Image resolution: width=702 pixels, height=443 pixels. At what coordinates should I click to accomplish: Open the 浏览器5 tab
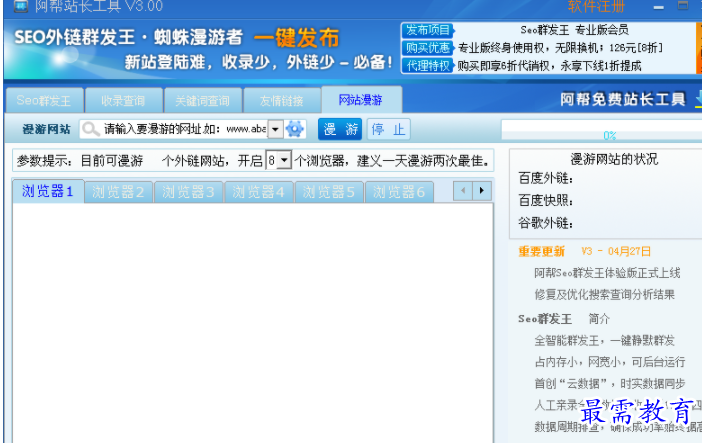tap(329, 192)
